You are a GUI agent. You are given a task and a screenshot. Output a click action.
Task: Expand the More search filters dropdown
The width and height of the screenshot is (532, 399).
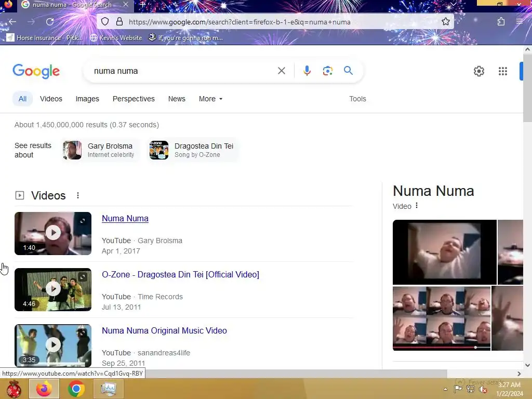coord(211,99)
